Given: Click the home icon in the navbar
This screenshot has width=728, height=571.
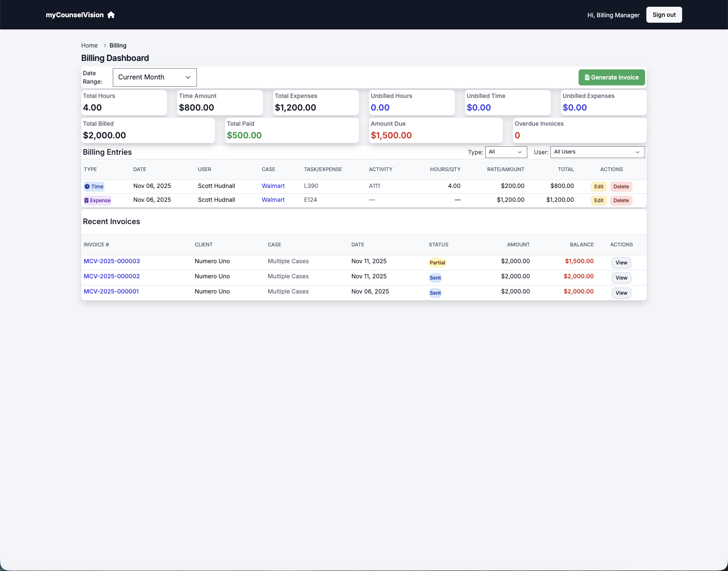Looking at the screenshot, I should pyautogui.click(x=111, y=15).
